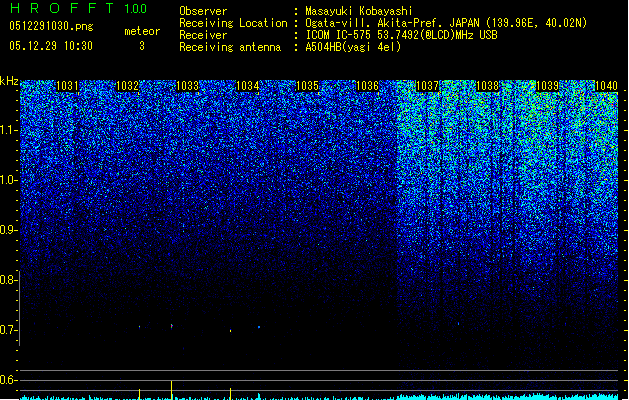Screen dimensions: 629x400
Task: Click the 1035 time marker
Action: pyautogui.click(x=307, y=86)
